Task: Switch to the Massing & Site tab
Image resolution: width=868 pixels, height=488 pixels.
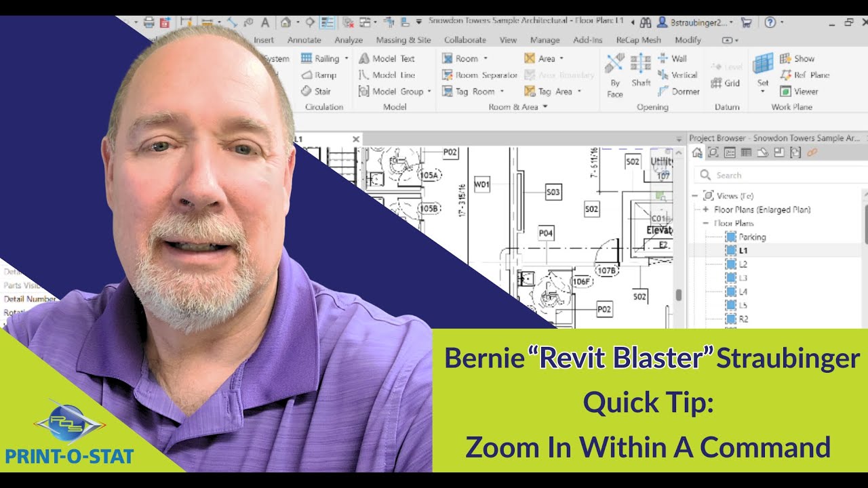Action: pyautogui.click(x=403, y=40)
